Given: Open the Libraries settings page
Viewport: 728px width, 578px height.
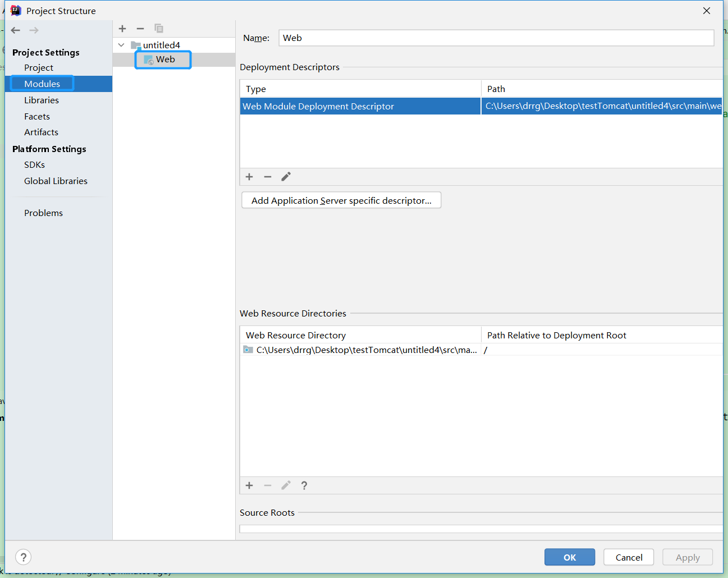Looking at the screenshot, I should tap(42, 100).
